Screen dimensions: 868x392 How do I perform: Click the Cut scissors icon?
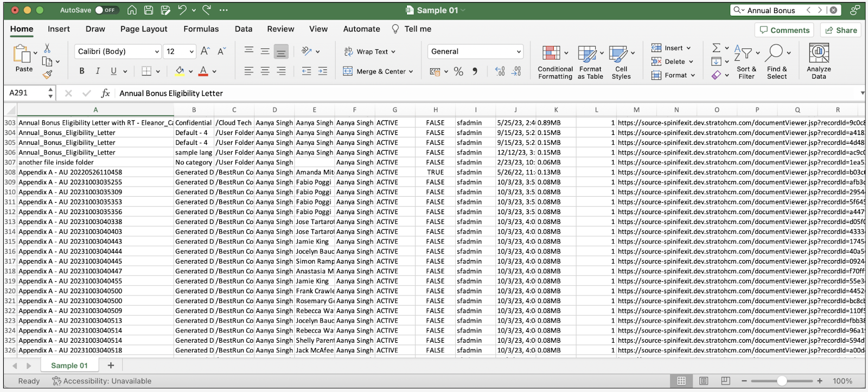[47, 48]
